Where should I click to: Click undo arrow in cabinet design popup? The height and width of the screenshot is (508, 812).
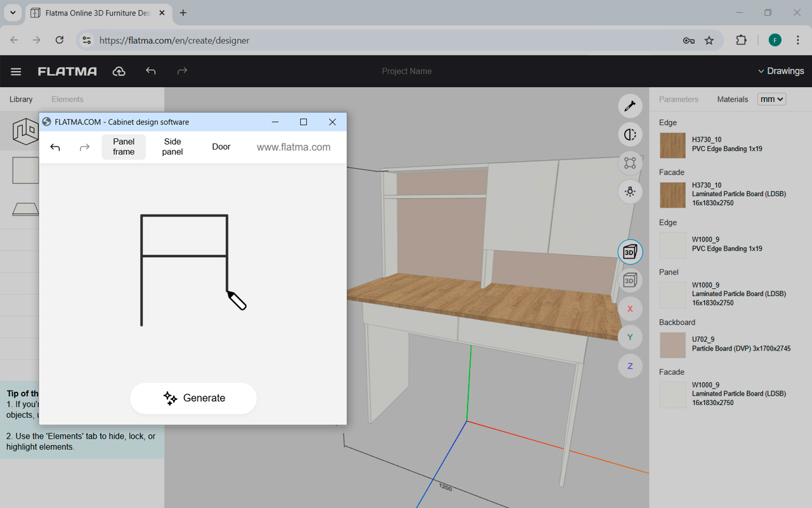(55, 147)
